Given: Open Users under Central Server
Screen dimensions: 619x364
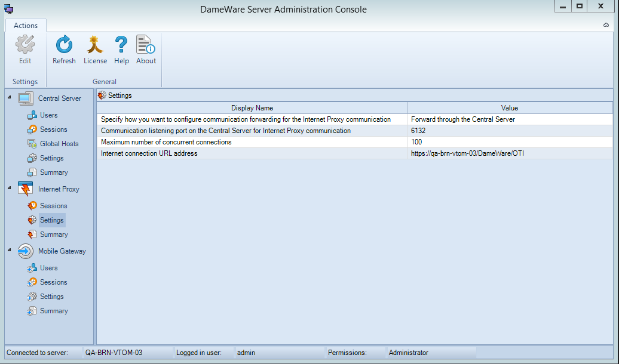Looking at the screenshot, I should (49, 115).
